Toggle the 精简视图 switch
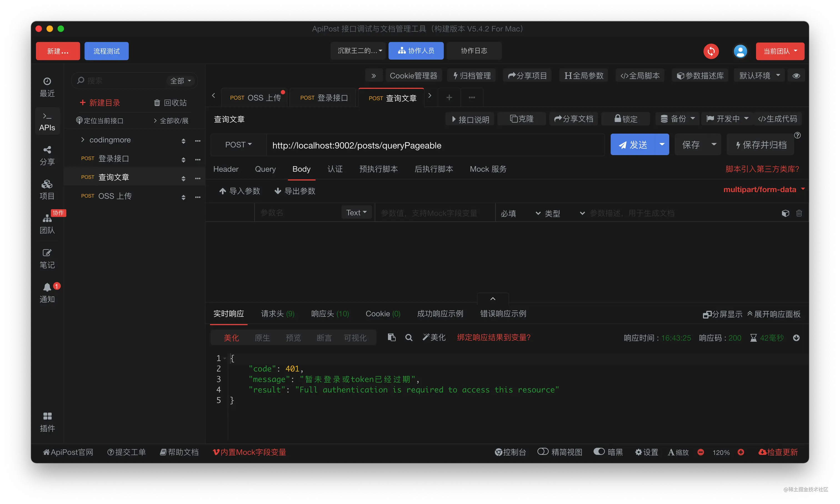 point(542,451)
